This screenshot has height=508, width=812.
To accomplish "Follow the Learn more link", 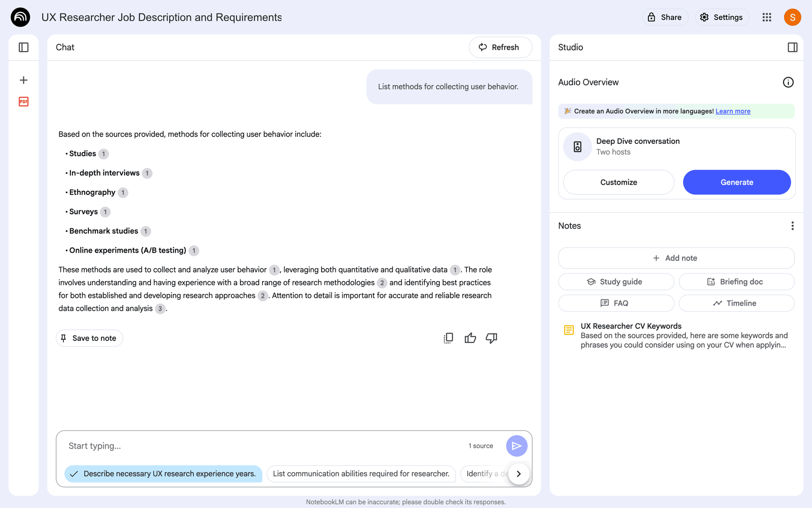I will point(733,111).
